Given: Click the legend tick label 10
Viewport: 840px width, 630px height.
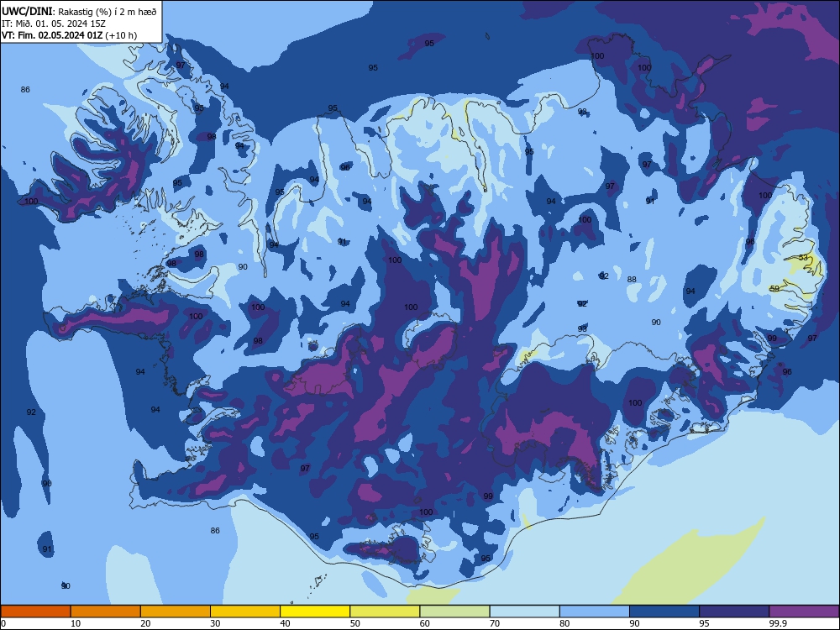Looking at the screenshot, I should pos(76,623).
